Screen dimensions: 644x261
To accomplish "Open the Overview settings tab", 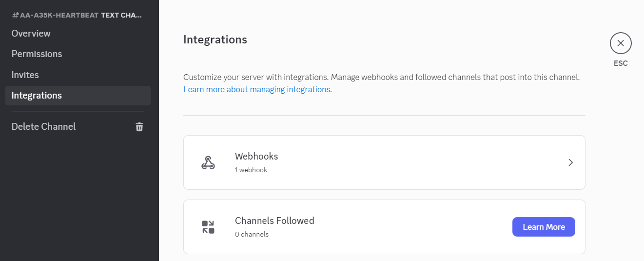I will [x=31, y=33].
